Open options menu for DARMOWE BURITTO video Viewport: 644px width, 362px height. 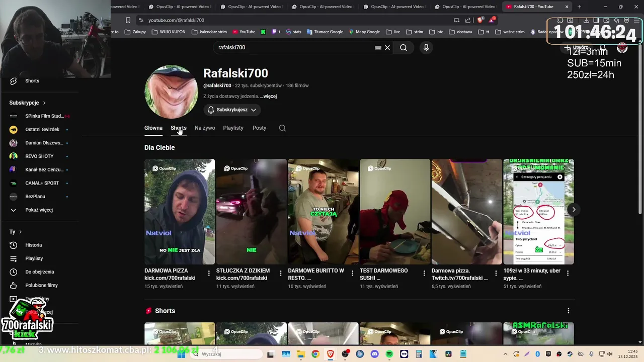coord(352,274)
